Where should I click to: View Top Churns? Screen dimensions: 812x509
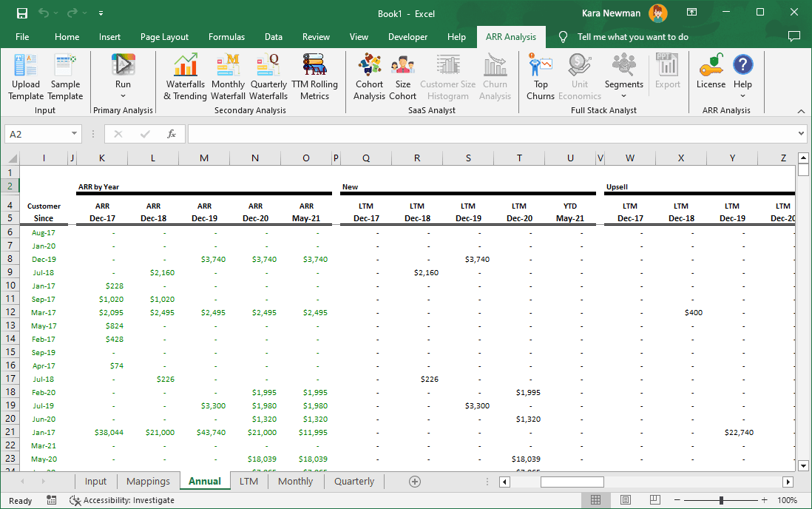click(540, 74)
